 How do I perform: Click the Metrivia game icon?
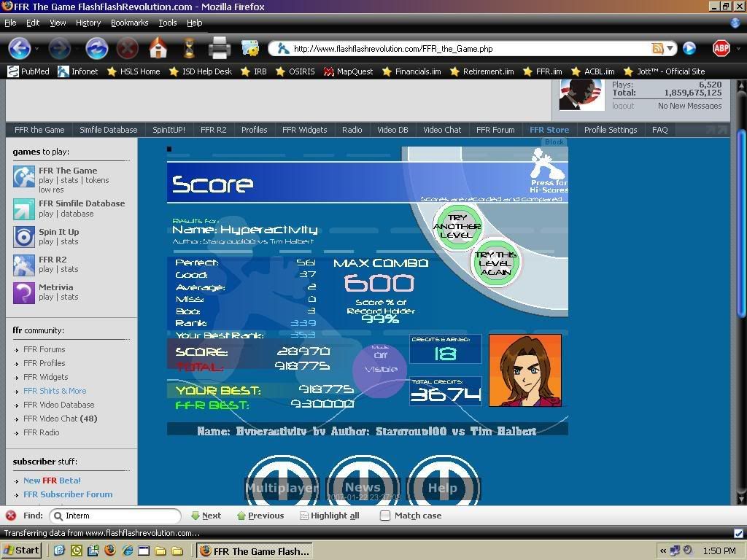(x=24, y=292)
